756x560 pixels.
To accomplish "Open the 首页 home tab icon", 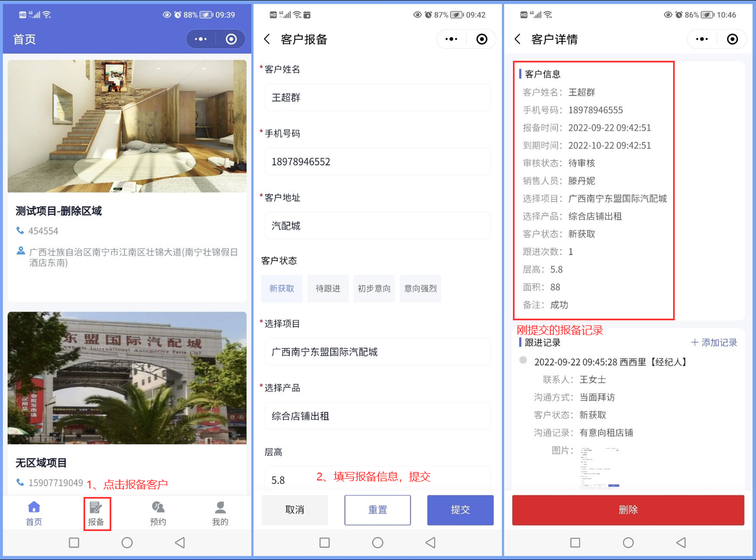I will 34,507.
